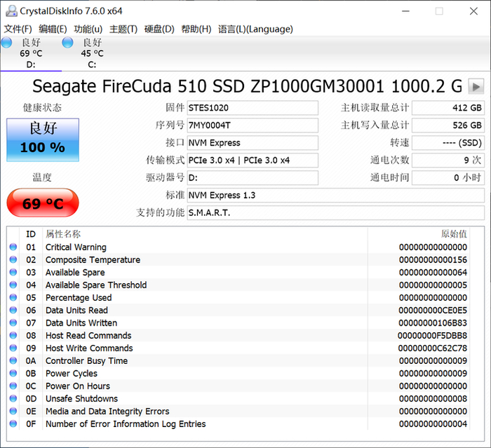Image resolution: width=491 pixels, height=448 pixels.
Task: Select the Data Units Written attribute name
Action: pos(81,323)
